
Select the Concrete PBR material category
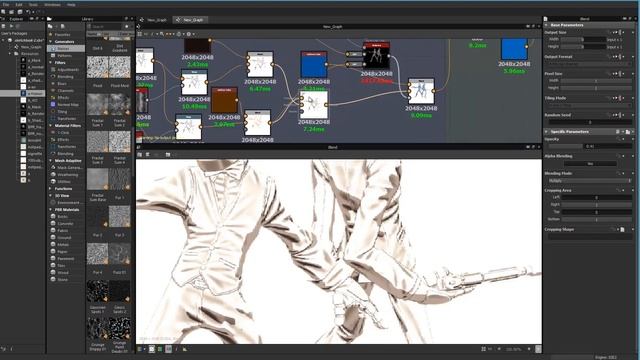pyautogui.click(x=65, y=224)
